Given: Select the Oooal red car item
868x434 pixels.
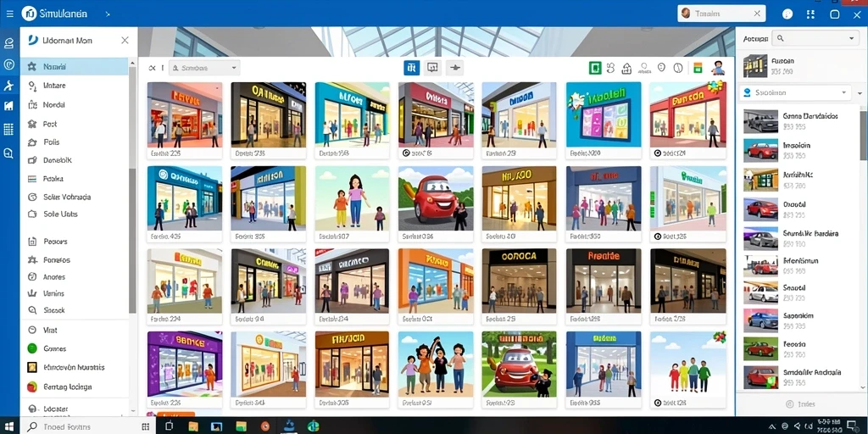Looking at the screenshot, I should coord(798,209).
